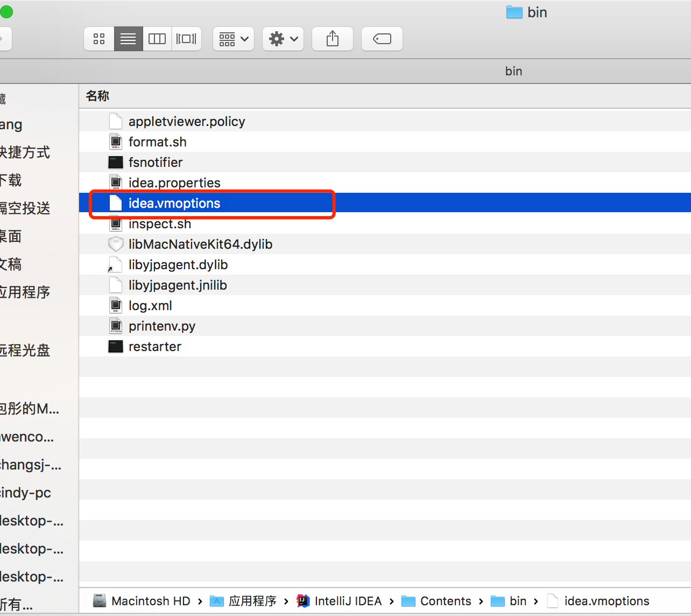The image size is (691, 616).
Task: Select the appletviewer.policy file icon
Action: click(116, 121)
